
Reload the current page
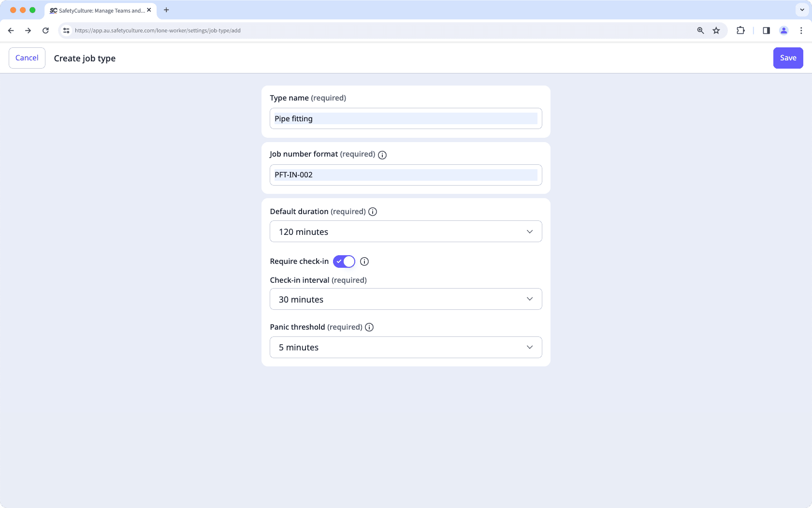coord(45,30)
